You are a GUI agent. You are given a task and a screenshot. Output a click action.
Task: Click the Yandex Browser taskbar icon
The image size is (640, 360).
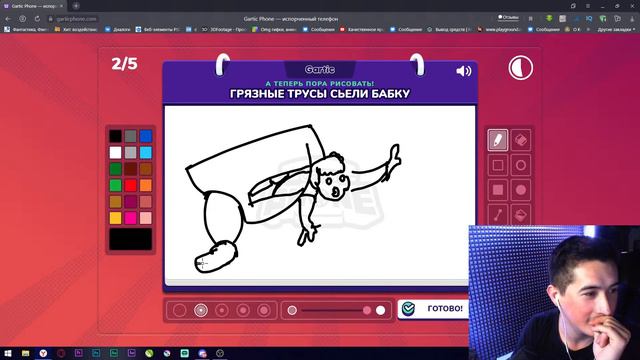(43, 353)
